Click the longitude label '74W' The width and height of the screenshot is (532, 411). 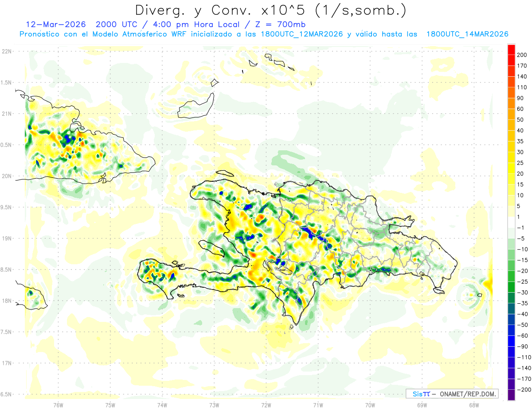pos(162,405)
